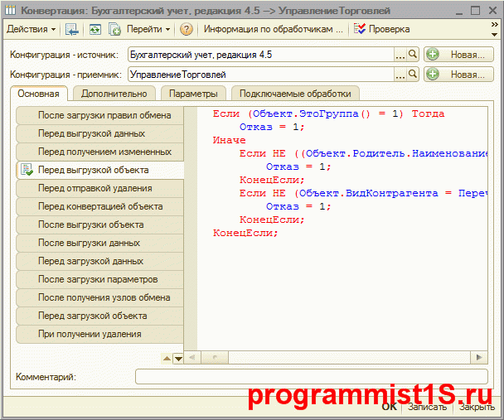
Task: Click ellipsis select button for receiver configuration
Action: coord(400,75)
